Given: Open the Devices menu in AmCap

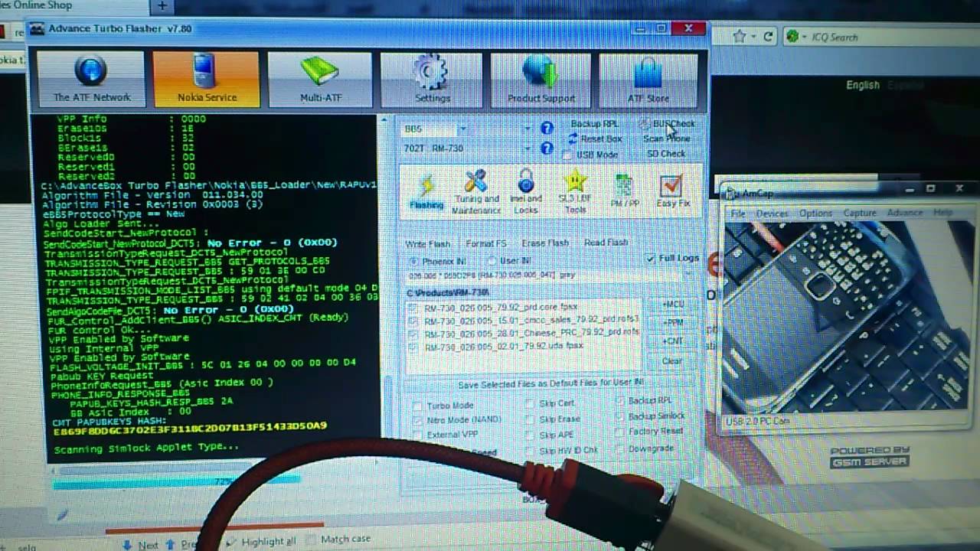Looking at the screenshot, I should pyautogui.click(x=772, y=213).
